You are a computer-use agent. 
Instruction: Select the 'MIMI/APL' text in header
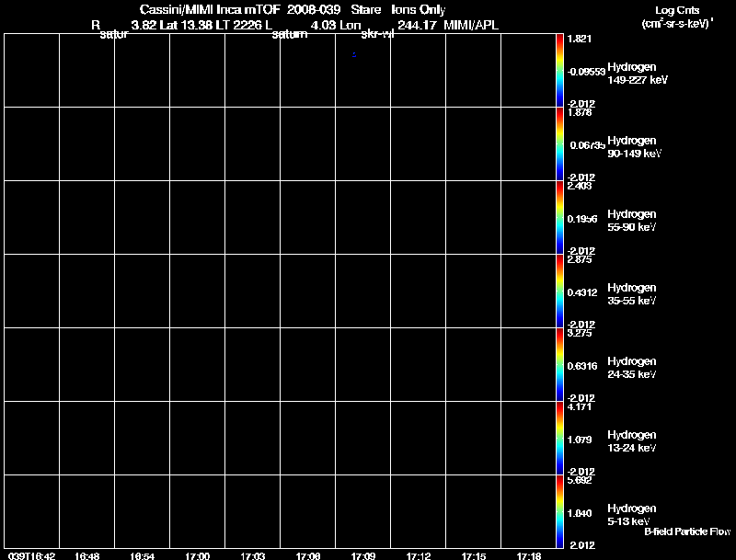[x=471, y=25]
